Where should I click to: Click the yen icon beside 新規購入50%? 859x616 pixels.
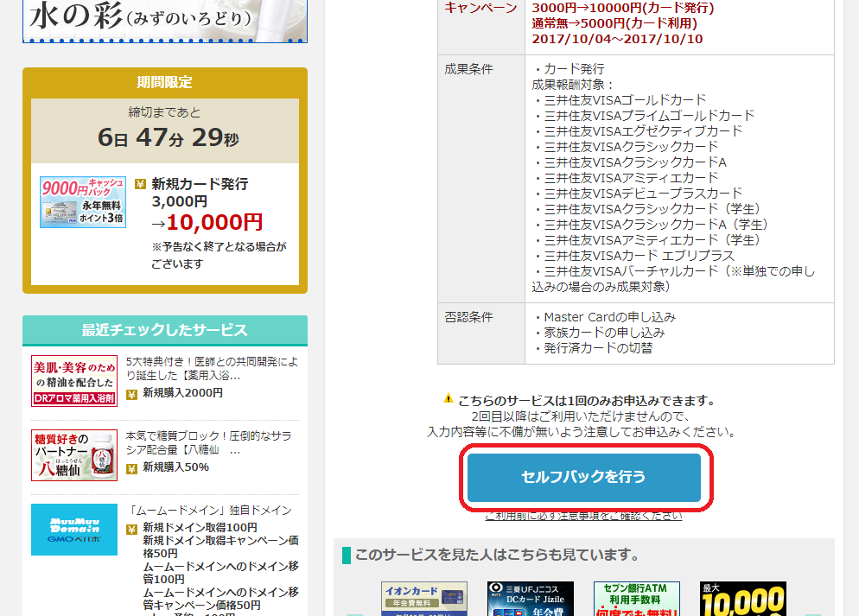[132, 468]
